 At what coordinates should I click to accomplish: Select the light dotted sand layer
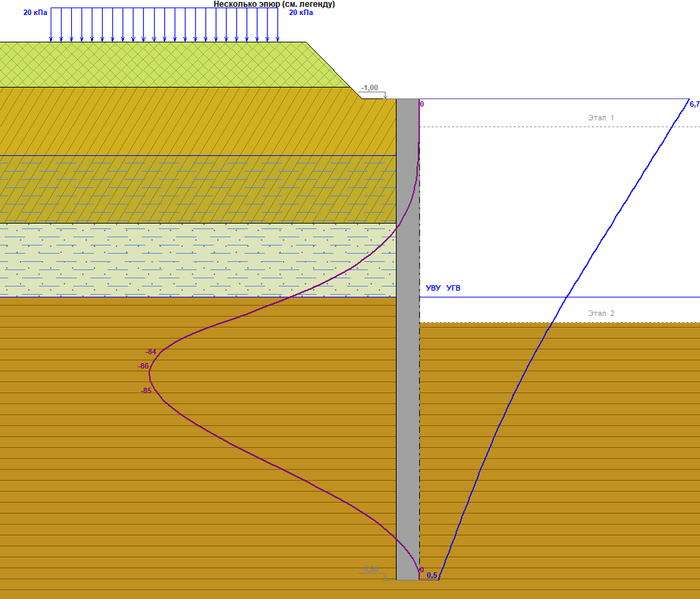click(196, 260)
